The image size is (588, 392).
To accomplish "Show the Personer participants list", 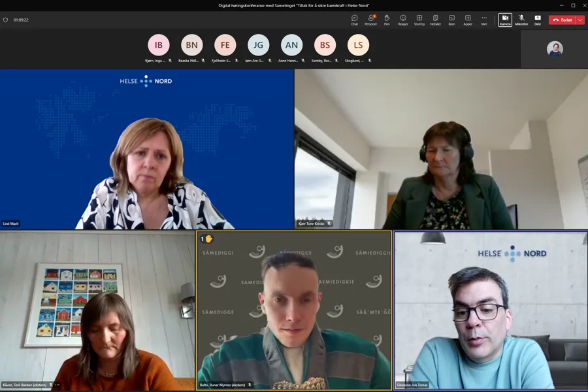I will pos(370,20).
